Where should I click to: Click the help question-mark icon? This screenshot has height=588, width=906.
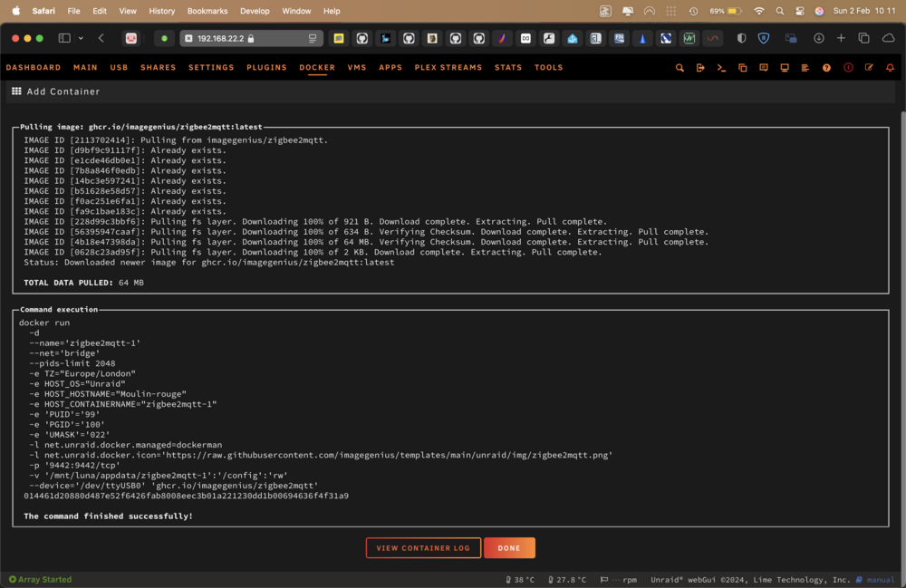826,68
